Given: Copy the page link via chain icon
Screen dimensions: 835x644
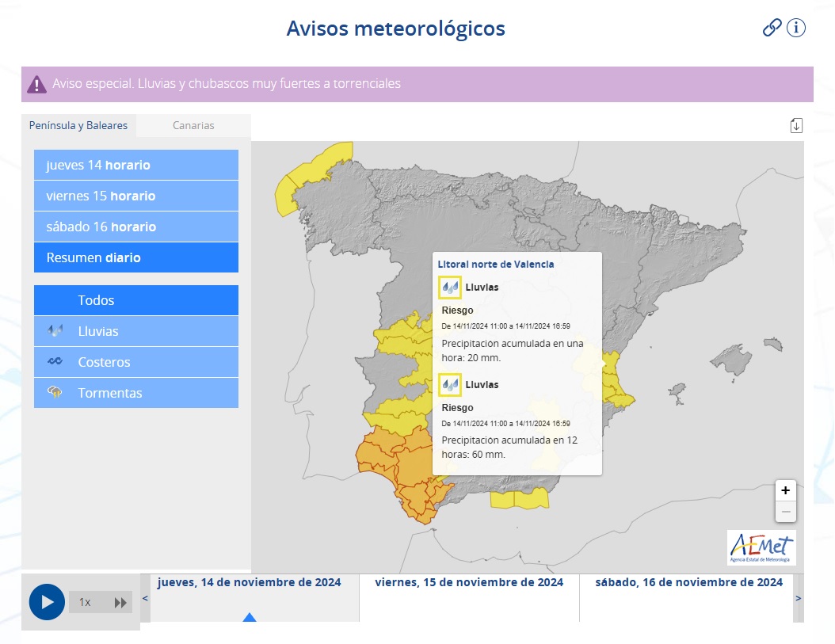Looking at the screenshot, I should point(772,28).
